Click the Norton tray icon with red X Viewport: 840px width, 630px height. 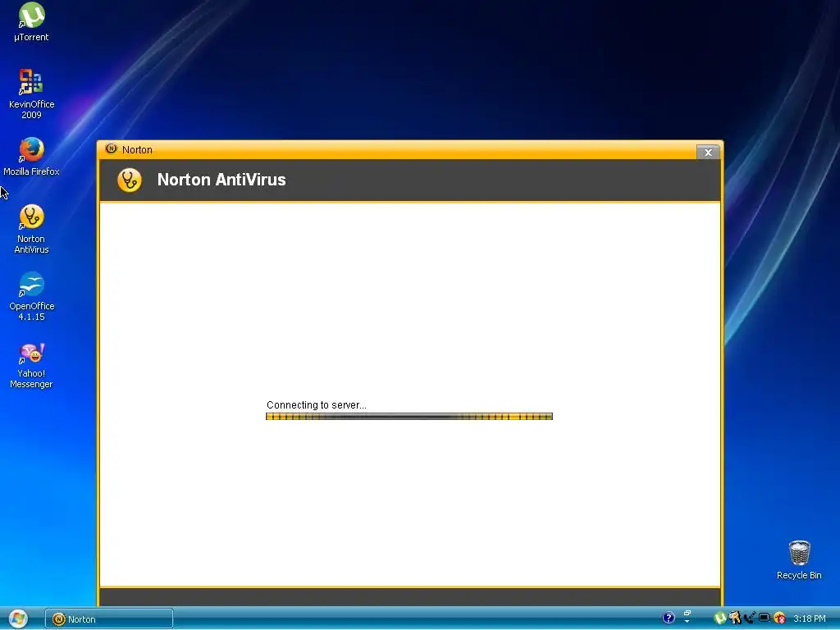pos(779,619)
